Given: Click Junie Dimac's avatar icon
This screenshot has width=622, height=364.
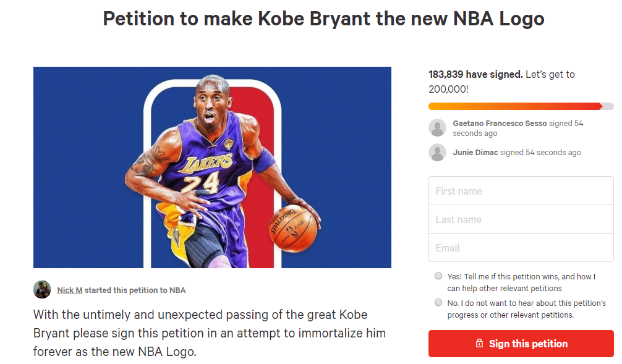Looking at the screenshot, I should pos(437,153).
